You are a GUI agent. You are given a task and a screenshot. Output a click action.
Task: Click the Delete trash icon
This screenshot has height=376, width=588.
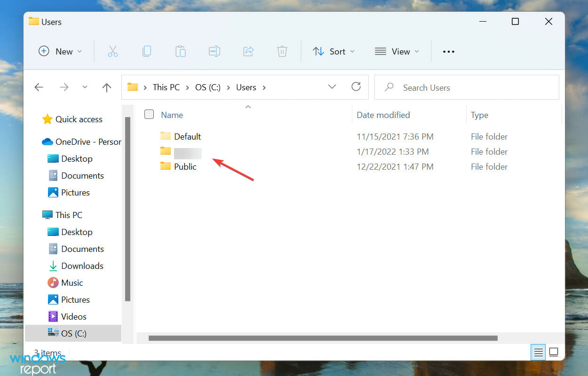[x=282, y=51]
